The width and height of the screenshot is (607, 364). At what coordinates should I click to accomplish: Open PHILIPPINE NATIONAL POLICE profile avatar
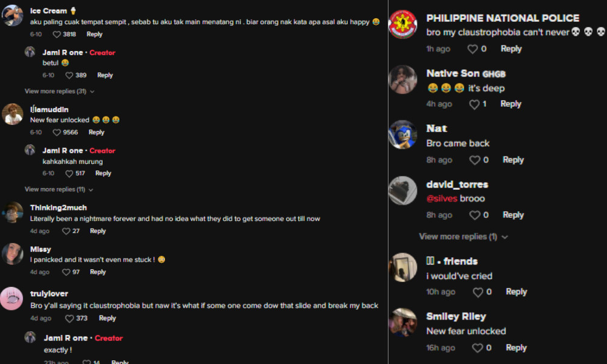point(402,24)
